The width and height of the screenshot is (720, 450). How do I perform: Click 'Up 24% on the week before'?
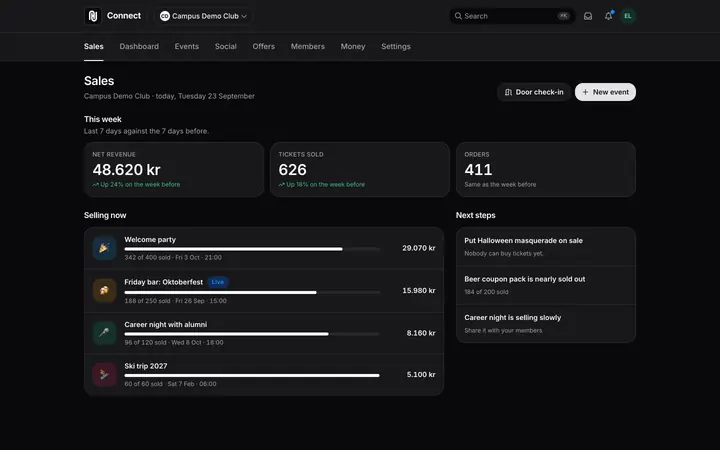click(x=140, y=185)
